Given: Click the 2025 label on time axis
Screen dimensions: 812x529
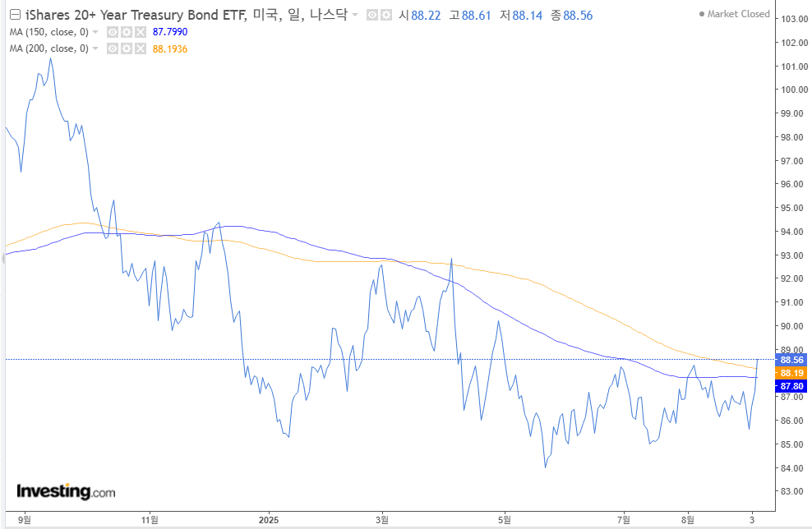Looking at the screenshot, I should (x=268, y=520).
